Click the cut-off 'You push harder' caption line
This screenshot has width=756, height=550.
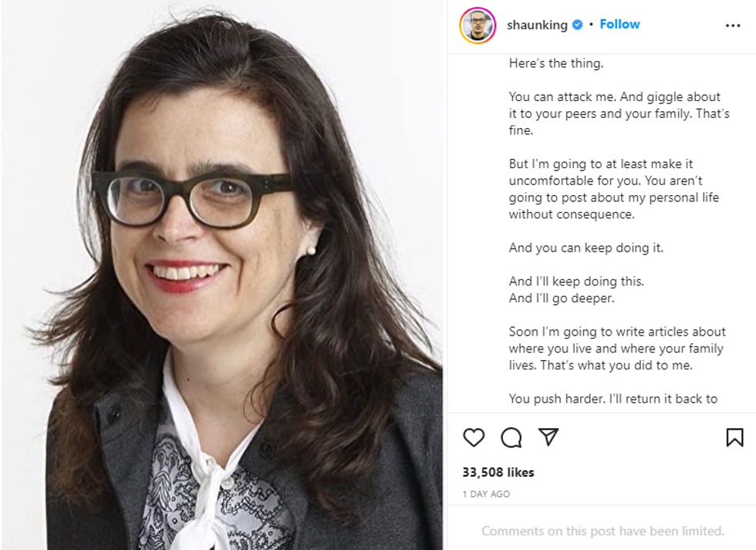[613, 399]
